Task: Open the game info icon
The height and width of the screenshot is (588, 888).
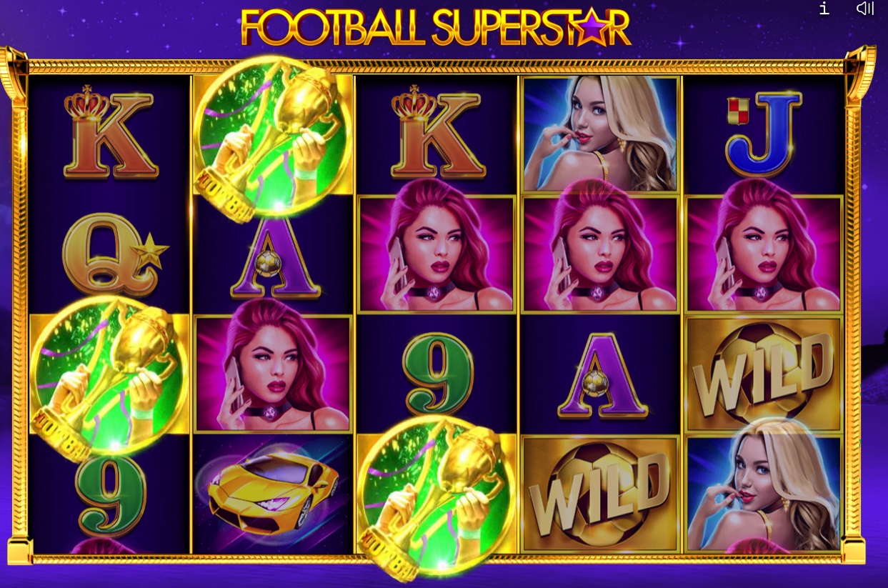Action: coord(824,9)
